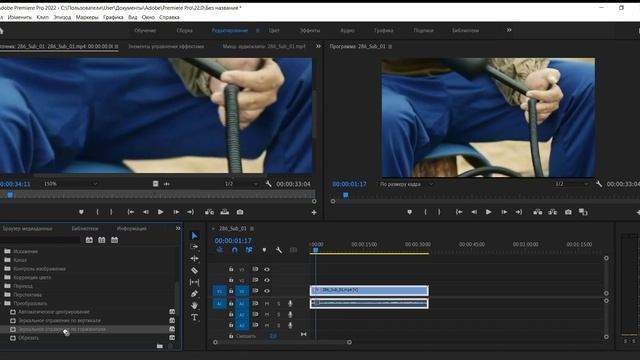
Task: Open Program monitor playback resolution 1/2 dropdown
Action: pyautogui.click(x=571, y=184)
